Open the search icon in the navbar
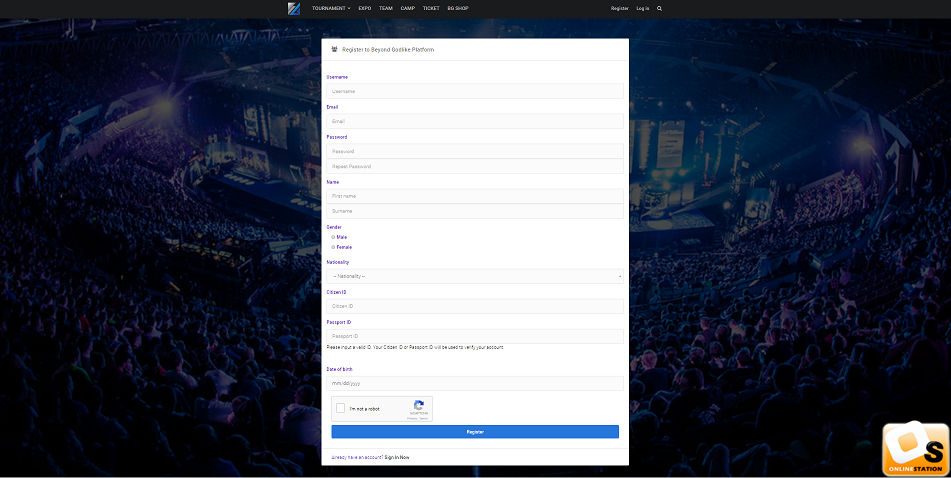Image resolution: width=951 pixels, height=478 pixels. click(659, 8)
